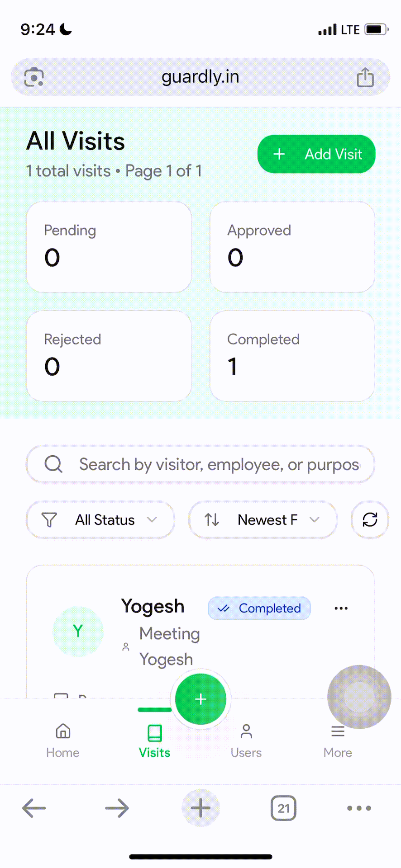Tap the share icon next to guardly.in
Viewport: 401px width, 868px height.
(x=365, y=77)
